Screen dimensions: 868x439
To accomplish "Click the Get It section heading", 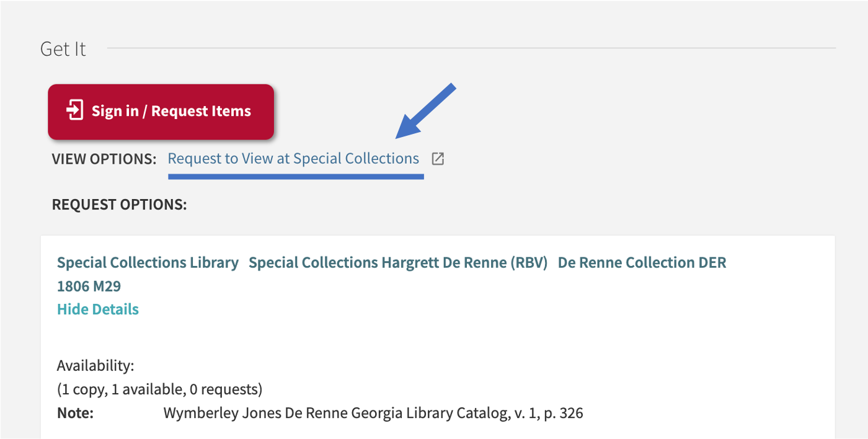I will (x=63, y=48).
